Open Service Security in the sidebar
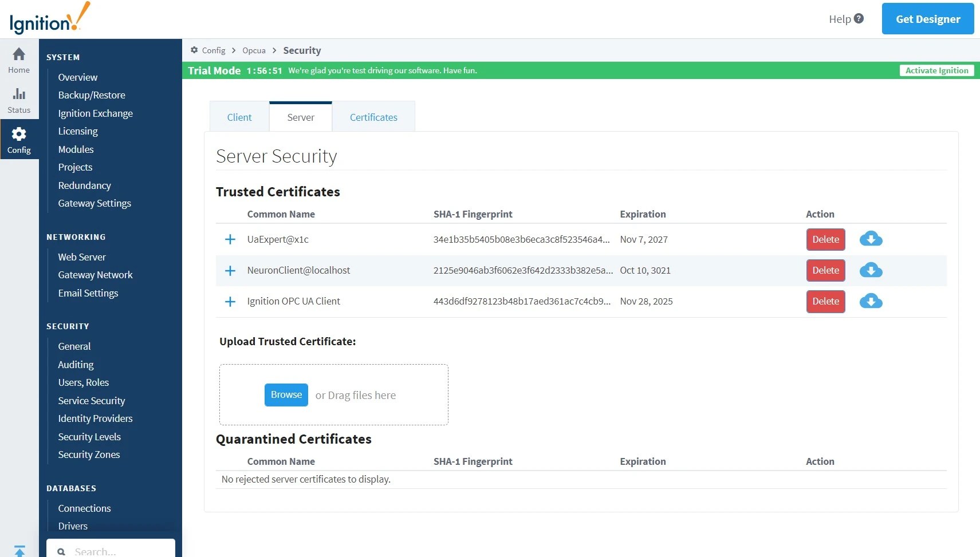The width and height of the screenshot is (980, 557). 92,401
